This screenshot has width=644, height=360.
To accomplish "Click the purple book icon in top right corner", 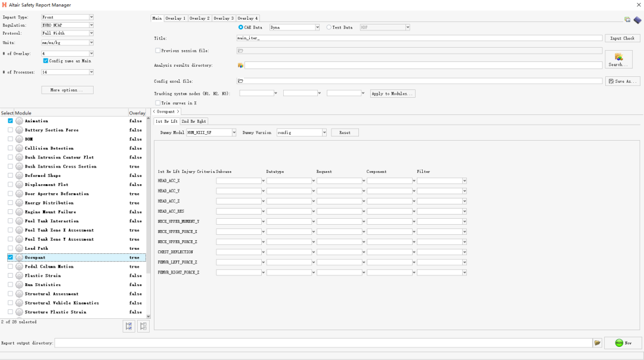I will pyautogui.click(x=637, y=19).
